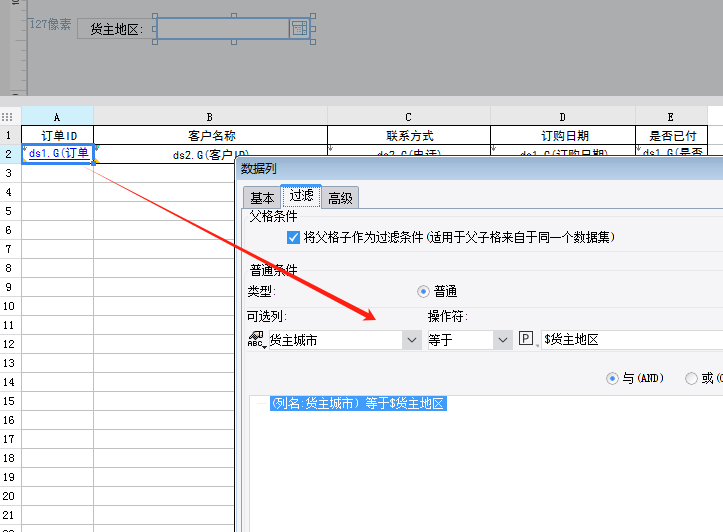
Task: Select the 货主地区: label widget
Action: click(x=117, y=29)
